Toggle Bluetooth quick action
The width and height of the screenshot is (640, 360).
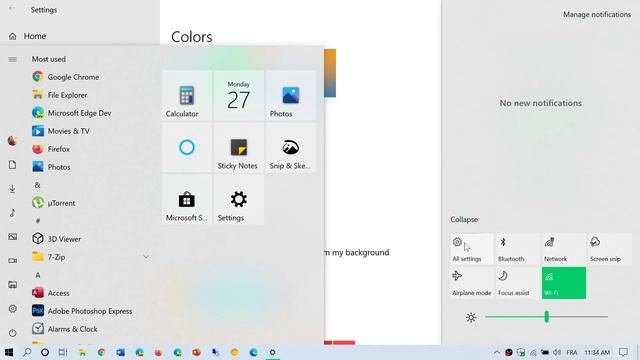[517, 249]
